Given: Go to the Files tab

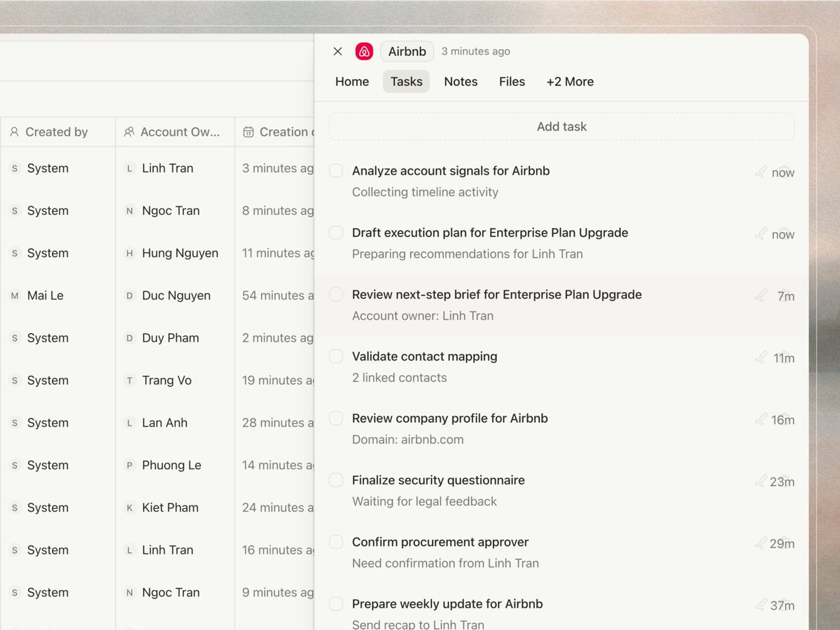Looking at the screenshot, I should [512, 81].
